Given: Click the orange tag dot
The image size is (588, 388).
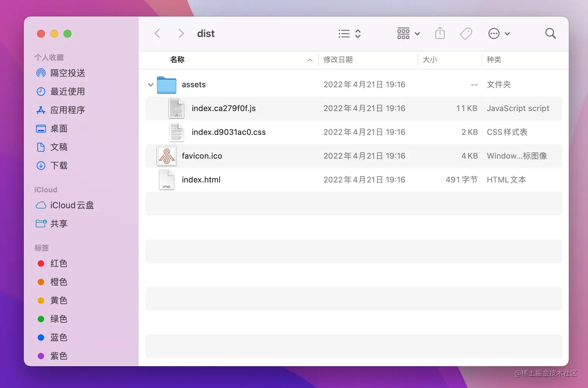Looking at the screenshot, I should click(x=41, y=282).
